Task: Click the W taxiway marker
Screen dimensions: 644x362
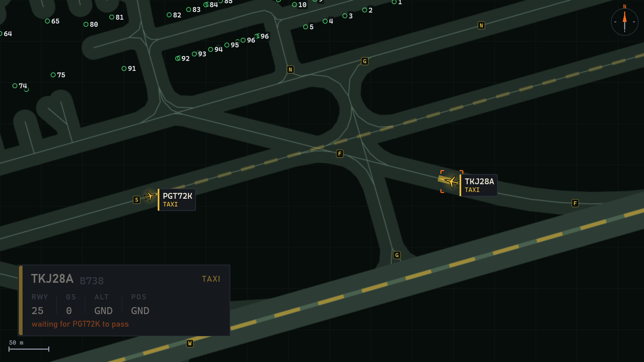Action: 190,343
